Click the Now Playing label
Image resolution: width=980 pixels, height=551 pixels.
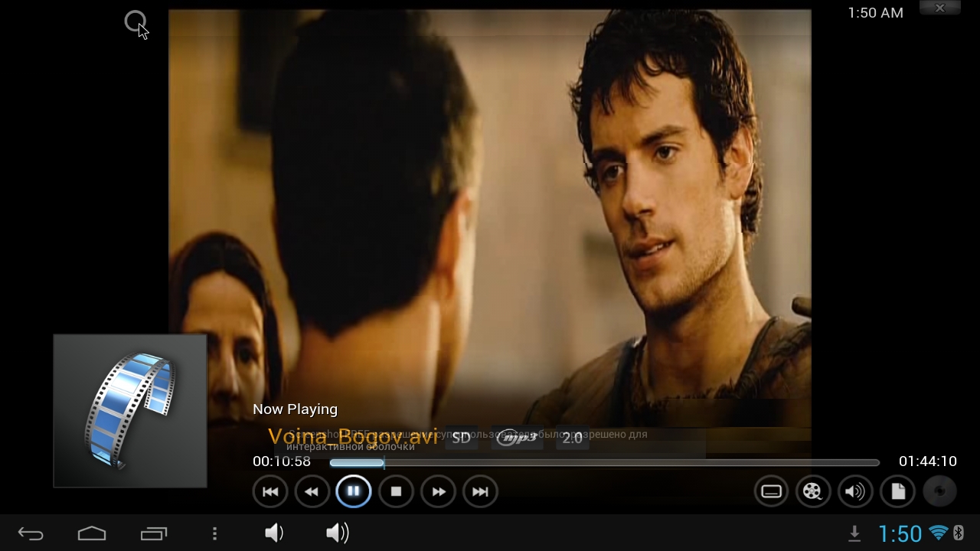click(295, 409)
